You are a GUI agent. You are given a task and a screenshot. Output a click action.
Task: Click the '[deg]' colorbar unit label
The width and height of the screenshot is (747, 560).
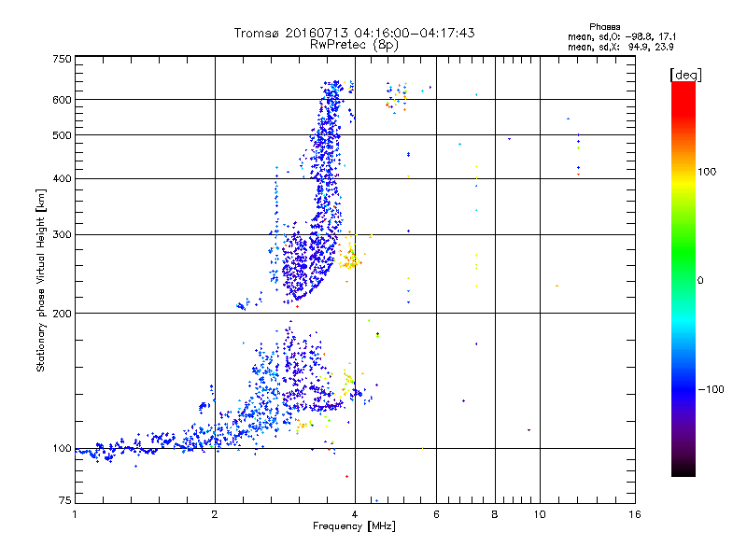pyautogui.click(x=685, y=75)
